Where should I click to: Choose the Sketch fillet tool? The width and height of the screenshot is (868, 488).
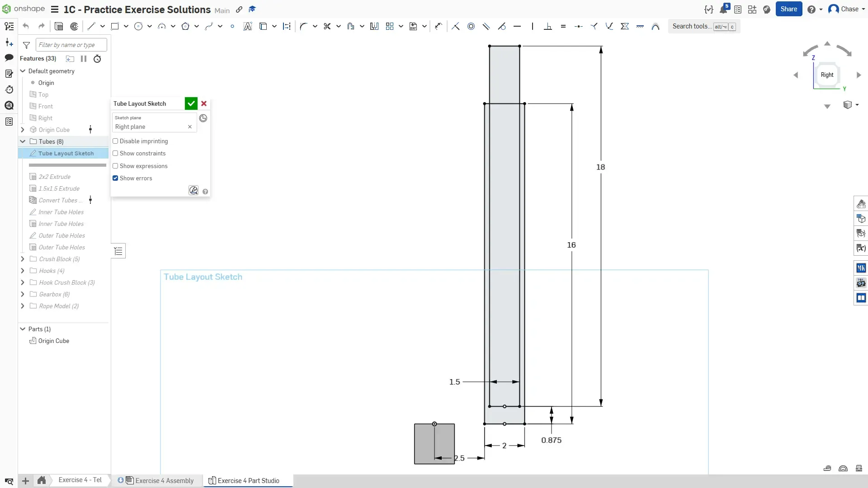click(303, 26)
